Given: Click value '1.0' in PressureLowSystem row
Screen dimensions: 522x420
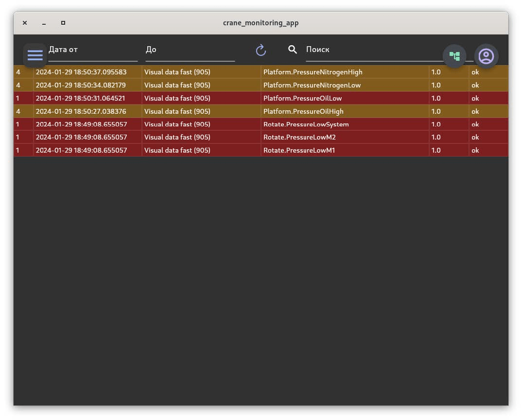Looking at the screenshot, I should pos(436,124).
